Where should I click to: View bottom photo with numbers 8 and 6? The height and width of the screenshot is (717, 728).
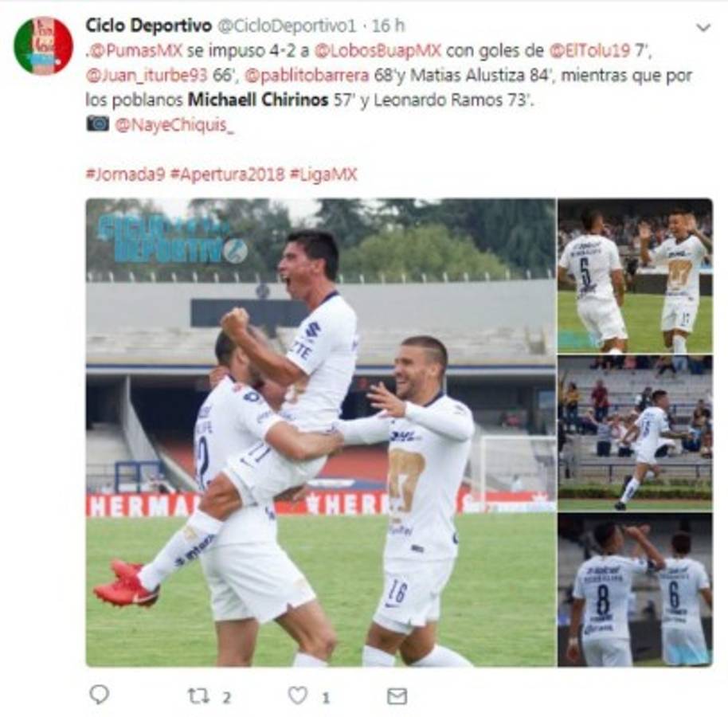[635, 590]
